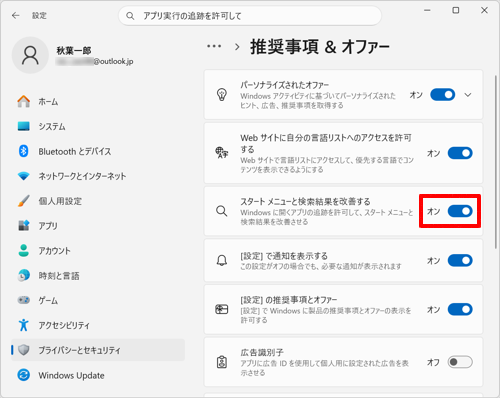
Task: Open ネットワークとインターネット section
Action: coord(98,176)
